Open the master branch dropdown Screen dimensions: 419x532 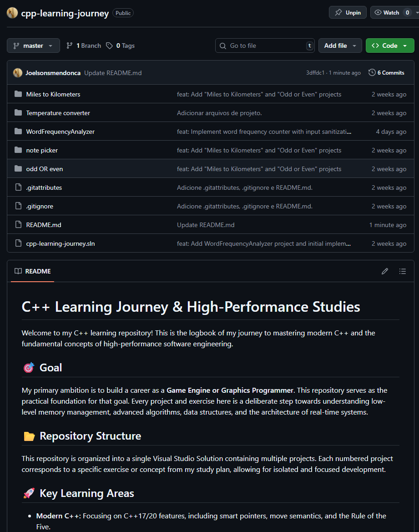tap(33, 46)
